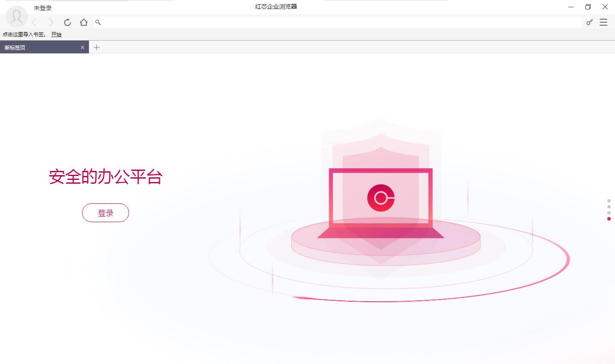Open the key-shaped password manager icon
This screenshot has width=615, height=364.
click(589, 22)
